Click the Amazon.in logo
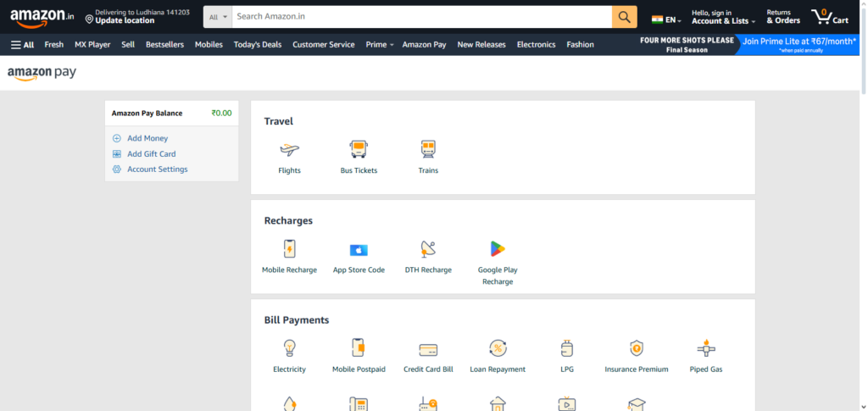The image size is (868, 411). [42, 18]
